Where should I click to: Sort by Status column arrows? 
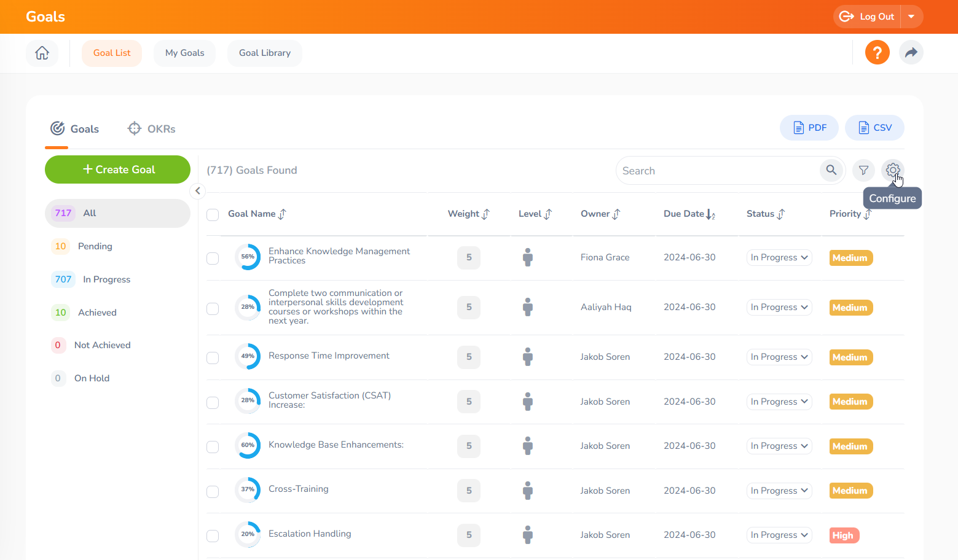click(781, 214)
